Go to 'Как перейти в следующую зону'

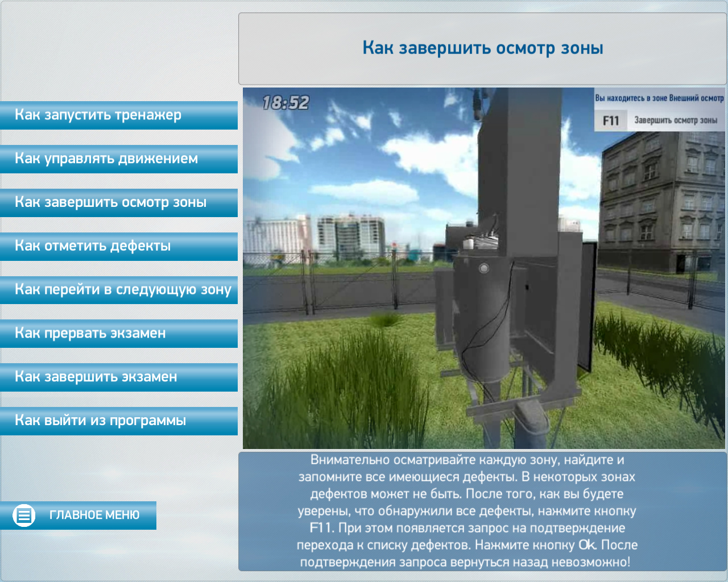point(118,290)
